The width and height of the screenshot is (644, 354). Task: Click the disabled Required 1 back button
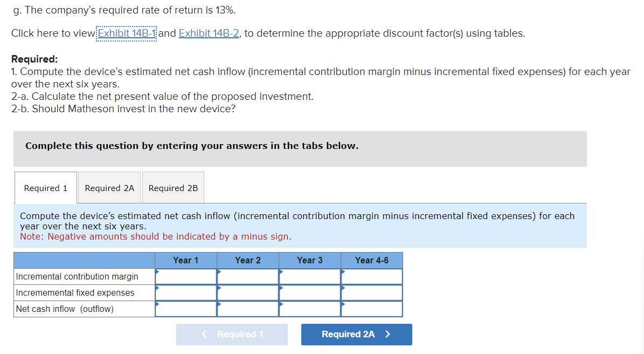232,334
